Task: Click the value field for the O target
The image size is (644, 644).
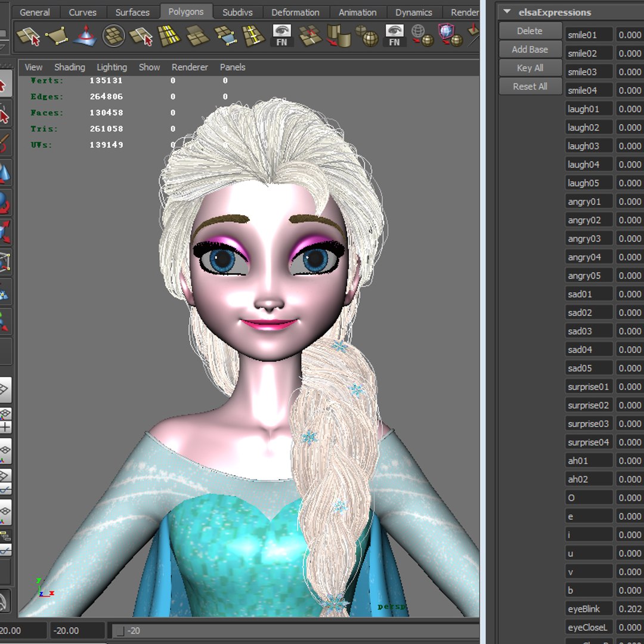Action: tap(630, 498)
